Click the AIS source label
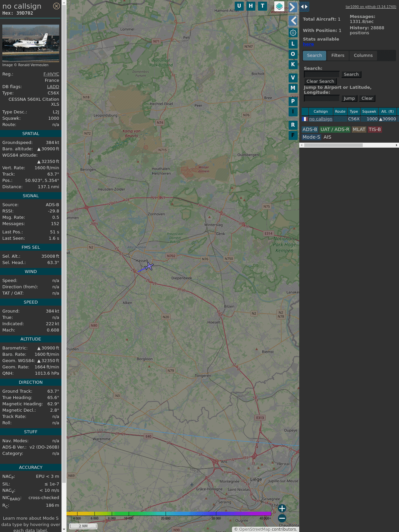 327,137
